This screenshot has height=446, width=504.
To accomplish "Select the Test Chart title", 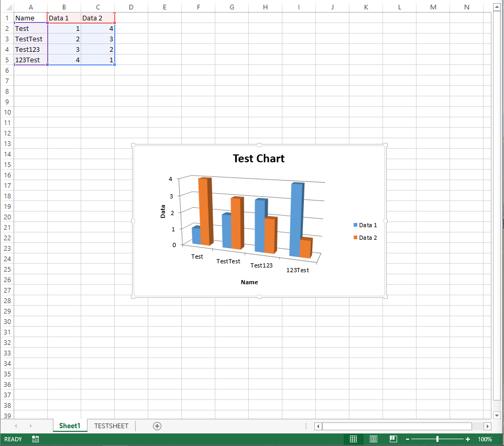I will (x=259, y=159).
